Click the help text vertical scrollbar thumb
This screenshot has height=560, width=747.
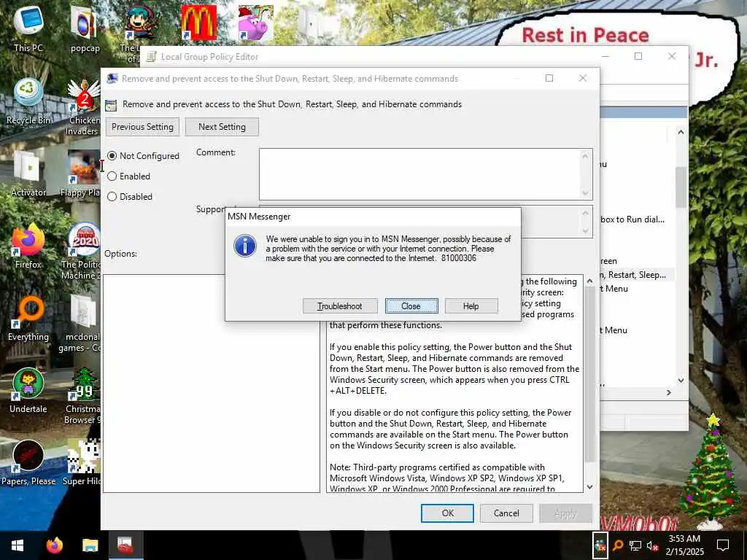tap(589, 374)
